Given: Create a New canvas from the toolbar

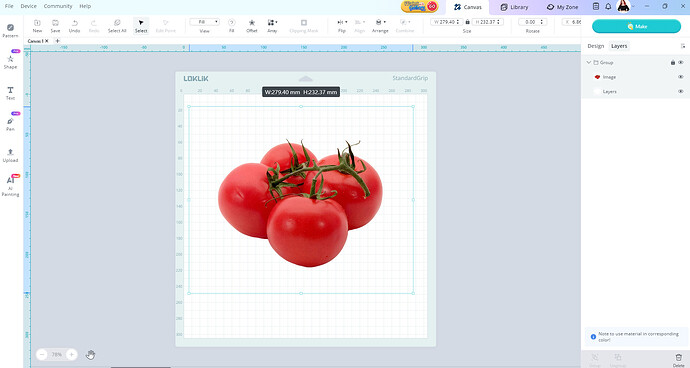Looking at the screenshot, I should (37, 26).
